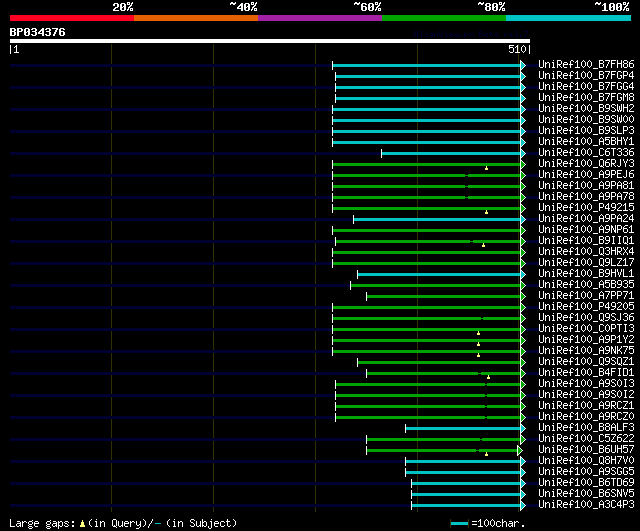Choose the UniRef100_A9PA24 entry
The height and width of the screenshot is (531, 640).
586,219
